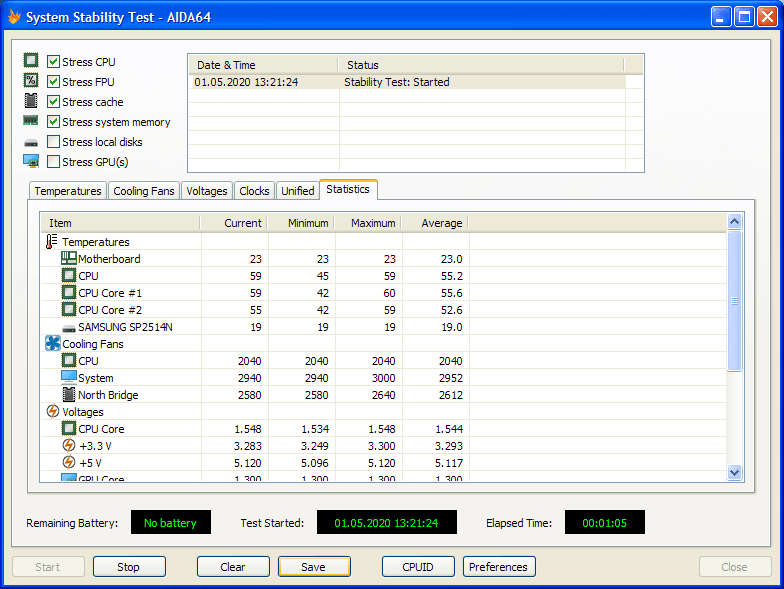Image resolution: width=784 pixels, height=589 pixels.
Task: Click the Date & Time column header
Action: click(264, 65)
